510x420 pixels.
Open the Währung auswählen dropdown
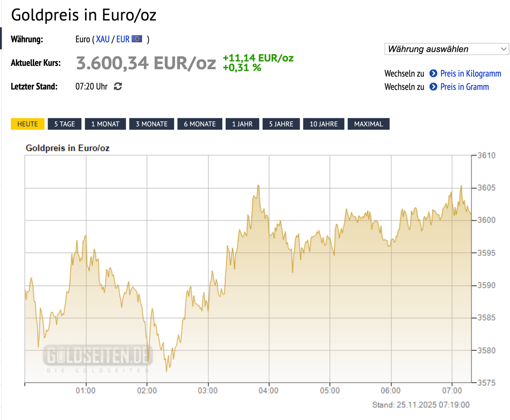click(x=447, y=49)
